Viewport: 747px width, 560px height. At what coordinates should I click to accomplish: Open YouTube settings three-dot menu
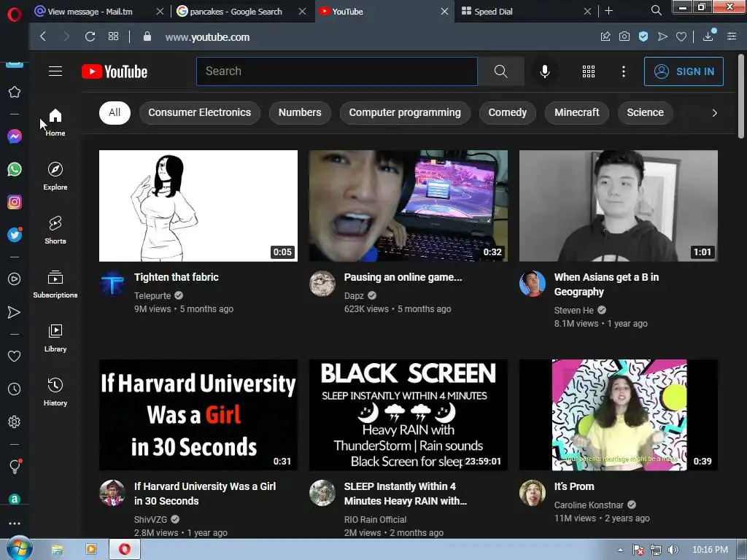(x=624, y=71)
